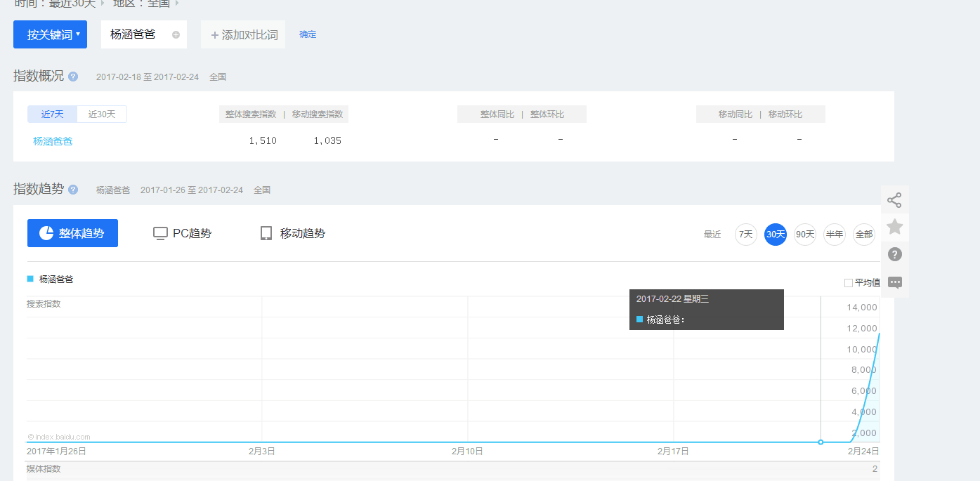Viewport: 980px width, 481px height.
Task: Click the 杨涵爸爸 keyword input field
Action: point(144,34)
